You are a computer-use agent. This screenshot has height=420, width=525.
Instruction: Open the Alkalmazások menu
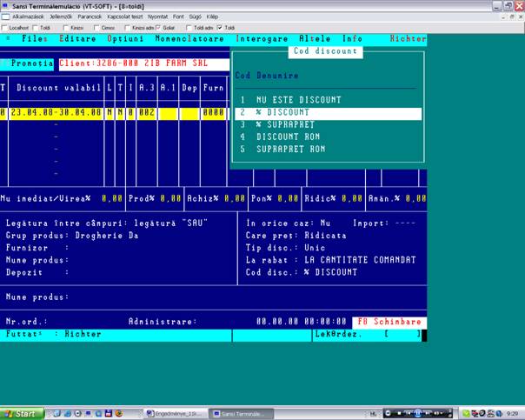point(28,17)
